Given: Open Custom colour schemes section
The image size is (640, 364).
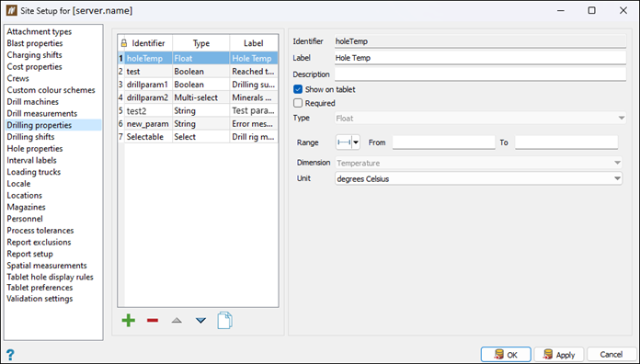Looking at the screenshot, I should (51, 90).
